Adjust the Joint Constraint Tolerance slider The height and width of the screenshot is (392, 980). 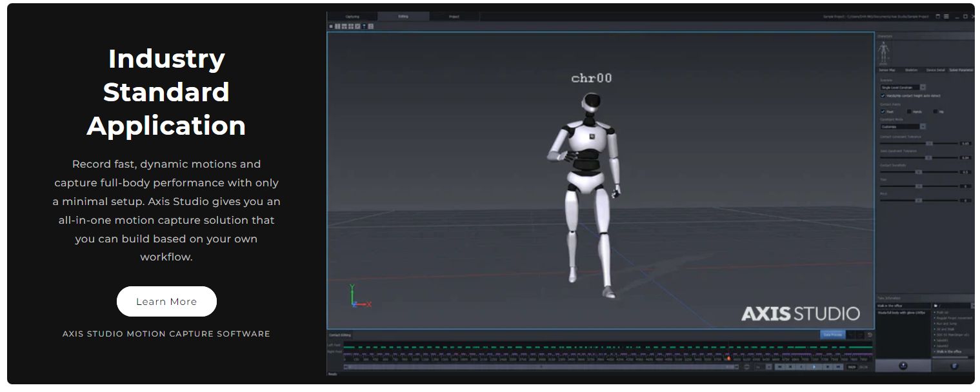(x=928, y=157)
